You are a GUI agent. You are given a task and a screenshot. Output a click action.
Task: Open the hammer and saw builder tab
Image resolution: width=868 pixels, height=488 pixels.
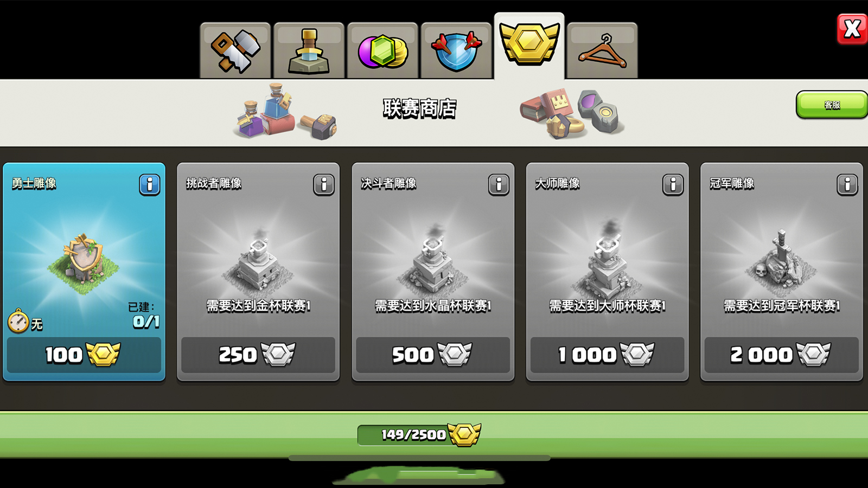point(235,51)
